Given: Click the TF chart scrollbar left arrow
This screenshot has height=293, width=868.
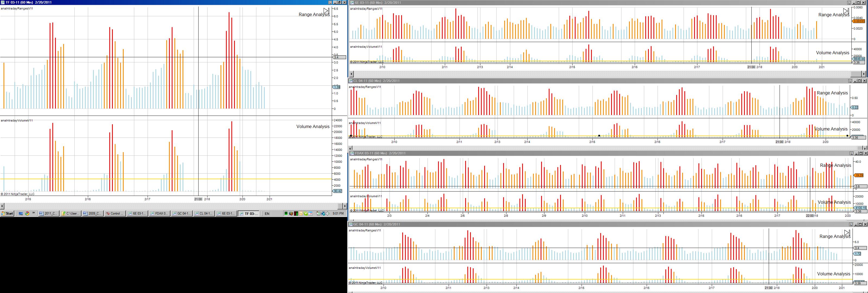Looking at the screenshot, I should 2,206.
